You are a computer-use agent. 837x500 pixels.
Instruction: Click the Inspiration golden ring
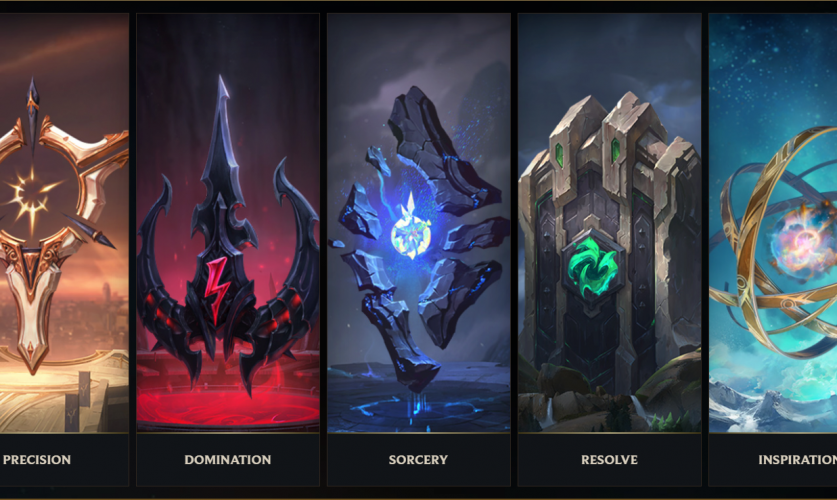click(x=779, y=240)
